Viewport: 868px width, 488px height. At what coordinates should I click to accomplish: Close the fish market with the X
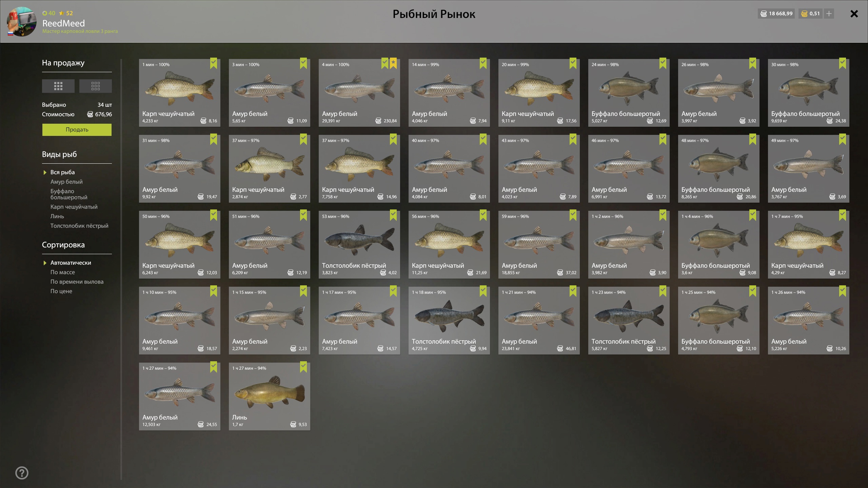point(854,14)
